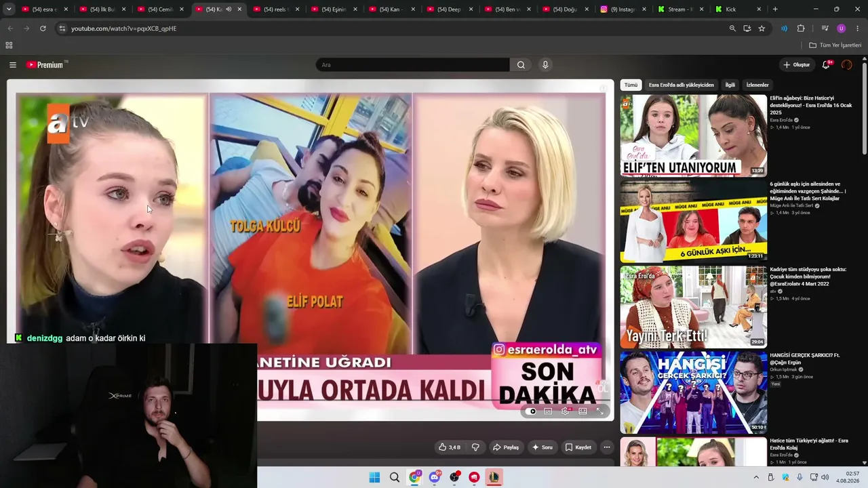Open the ELİF'TEN UTANIYORUM video thumbnail
This screenshot has height=488, width=868.
(x=693, y=136)
